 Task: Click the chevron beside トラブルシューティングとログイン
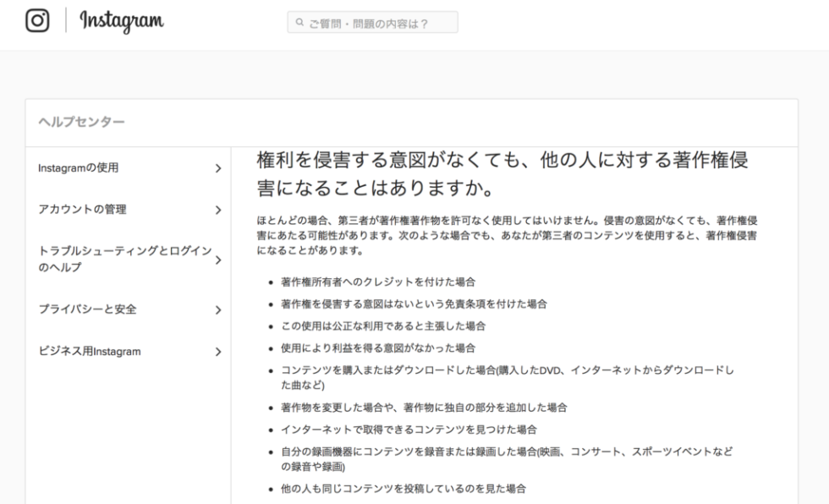click(218, 260)
